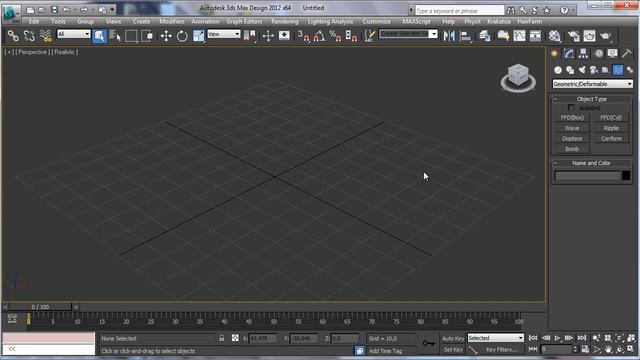Viewport: 640px width, 360px height.
Task: Toggle the Selection Lock icon
Action: [221, 338]
